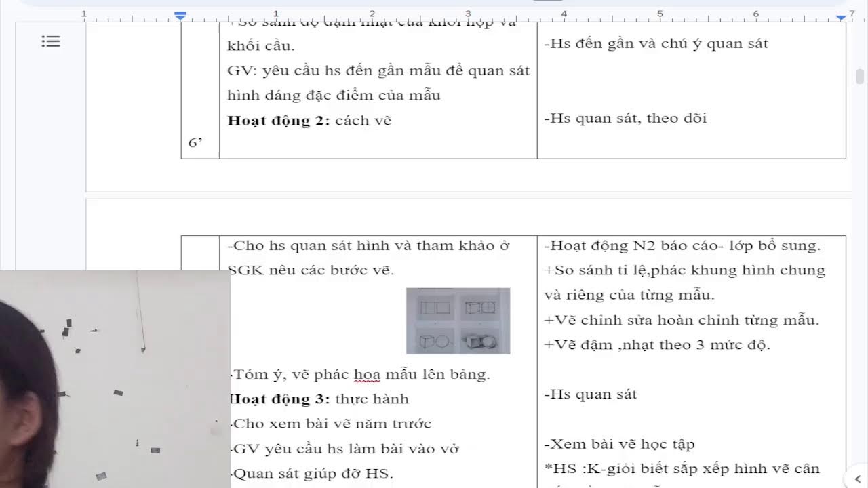This screenshot has height=488, width=868.
Task: Click text 'Hoạt động 3: thực hành'
Action: [x=319, y=399]
